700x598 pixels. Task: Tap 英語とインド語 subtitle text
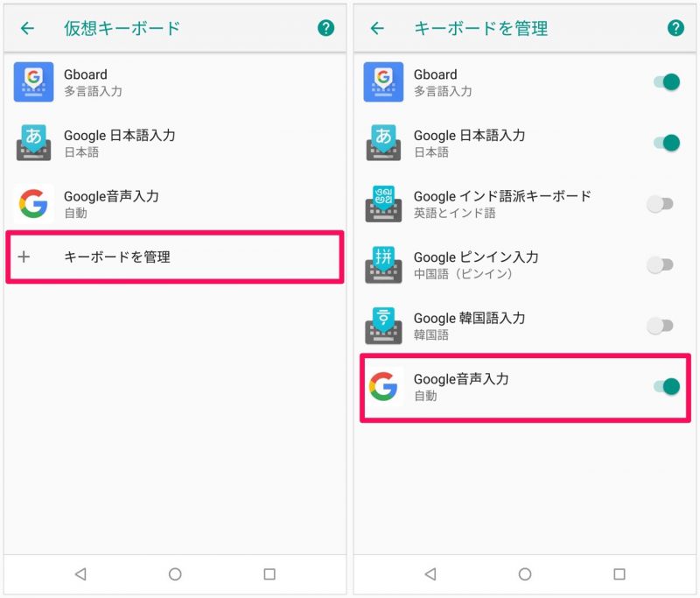point(454,213)
